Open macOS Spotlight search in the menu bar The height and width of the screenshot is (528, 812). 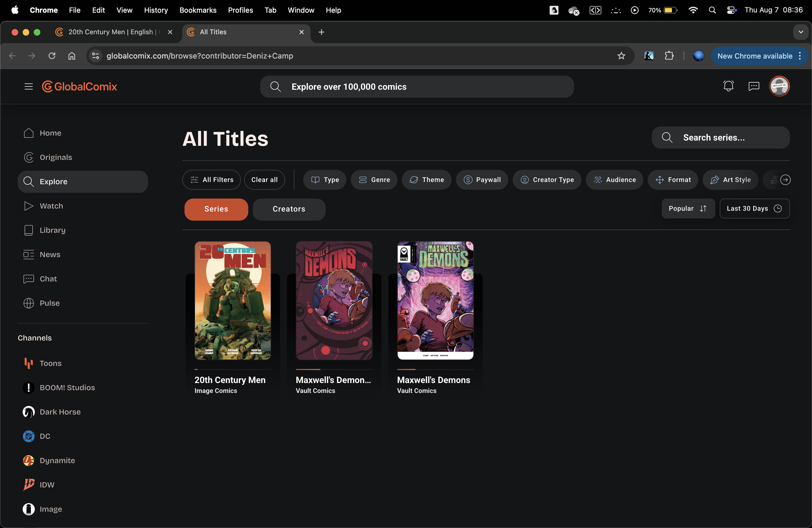[x=712, y=10]
